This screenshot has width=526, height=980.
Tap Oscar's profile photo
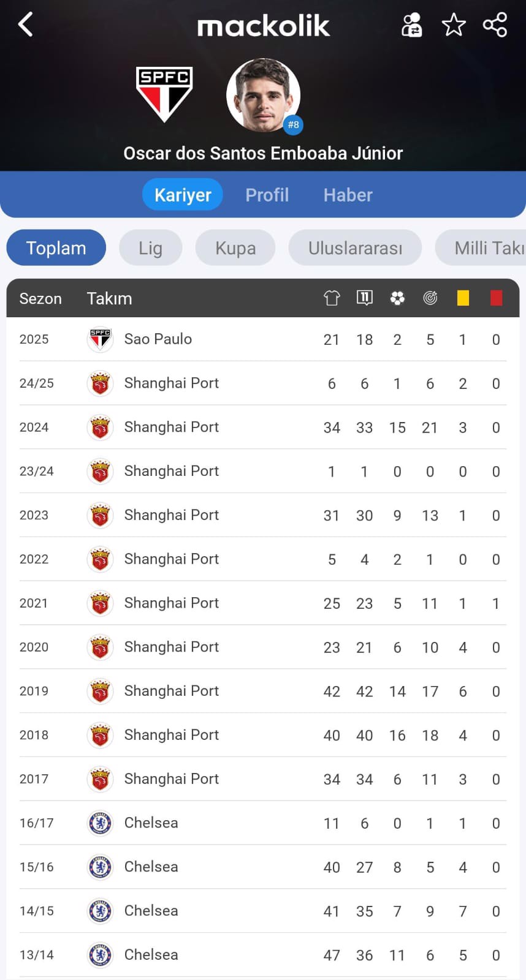[x=263, y=95]
